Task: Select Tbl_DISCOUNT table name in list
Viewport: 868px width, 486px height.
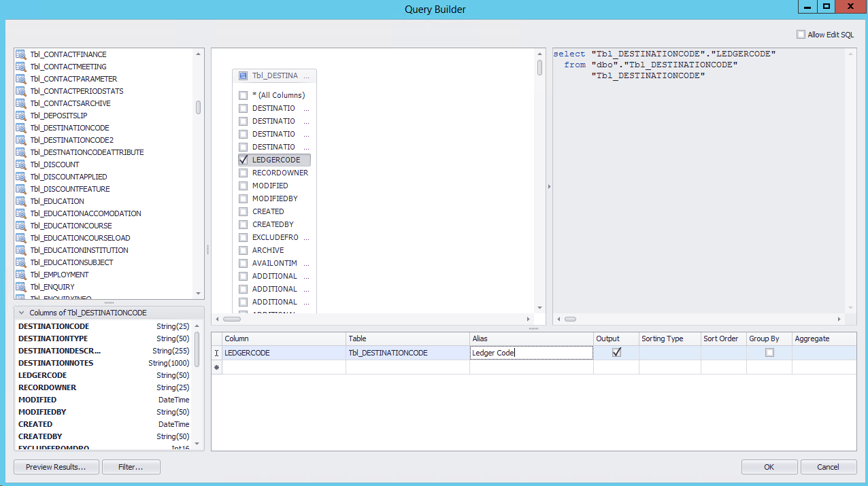Action: point(54,164)
